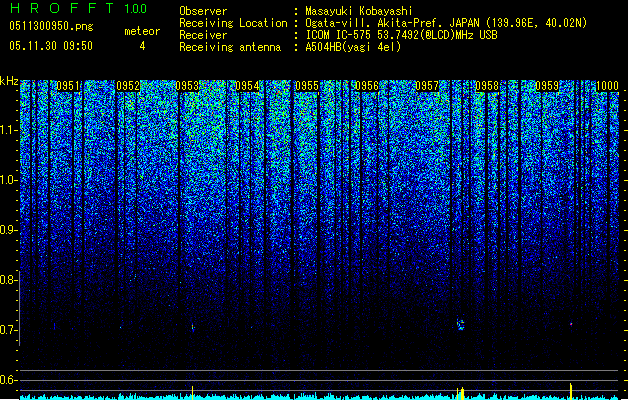Click the 0952 time marker
Image resolution: width=629 pixels, height=400 pixels.
click(x=128, y=86)
